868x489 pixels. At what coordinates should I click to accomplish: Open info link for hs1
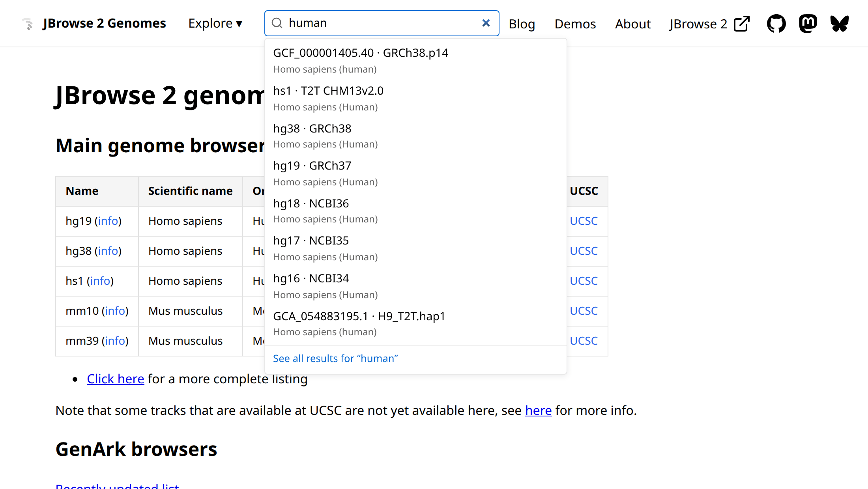[100, 281]
